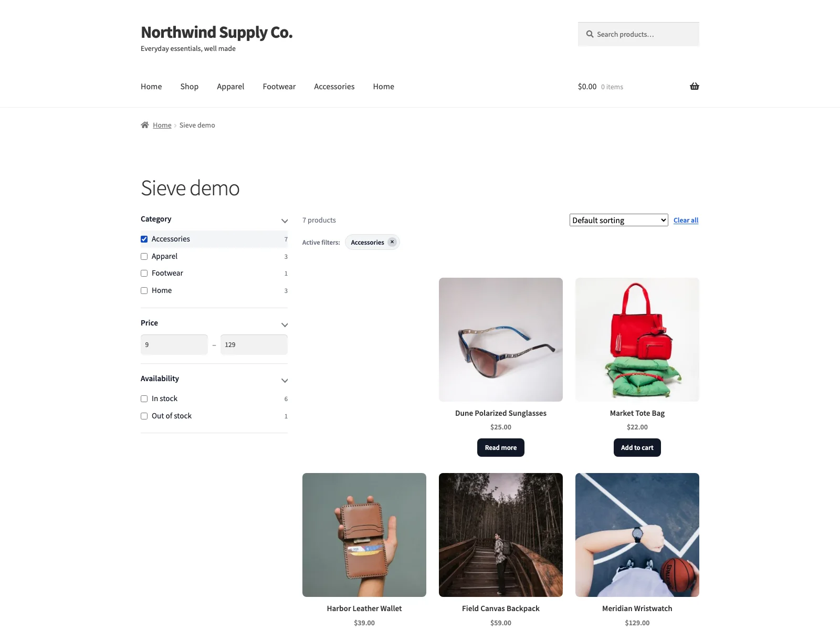Open the Harbor Leather Wallet thumbnail
Viewport: 840px width, 630px height.
(364, 535)
